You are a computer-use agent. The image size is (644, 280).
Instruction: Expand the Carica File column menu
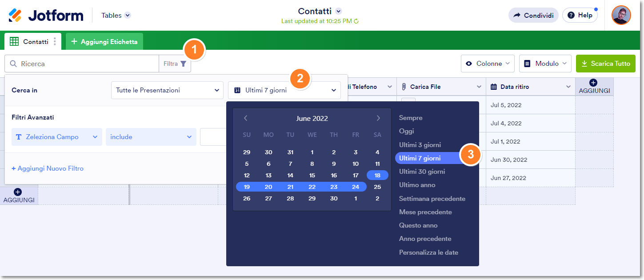[x=479, y=87]
